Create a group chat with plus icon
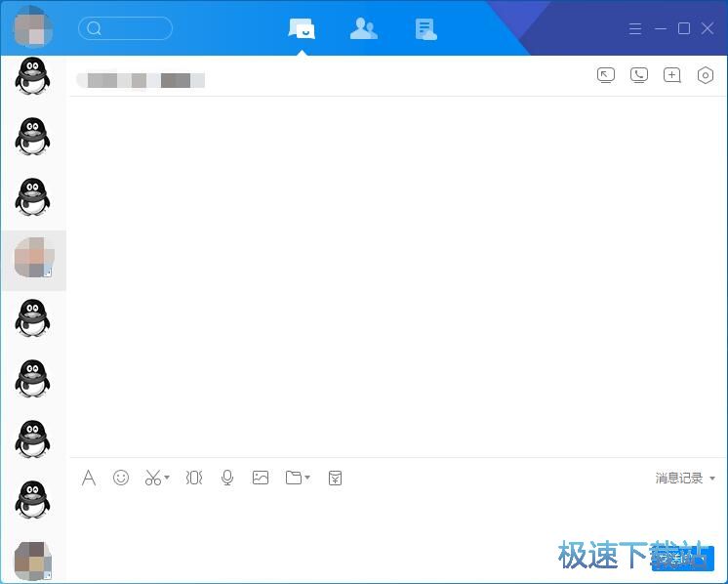 click(x=671, y=75)
